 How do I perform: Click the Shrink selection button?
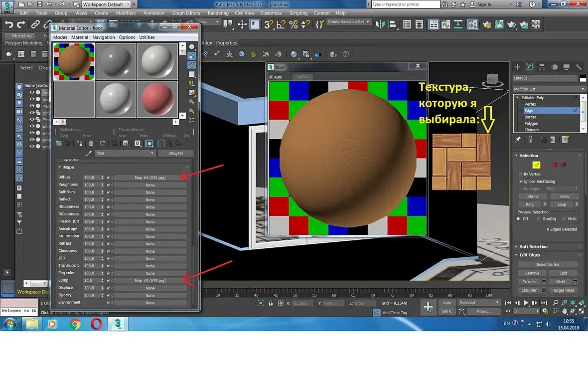[x=533, y=196]
